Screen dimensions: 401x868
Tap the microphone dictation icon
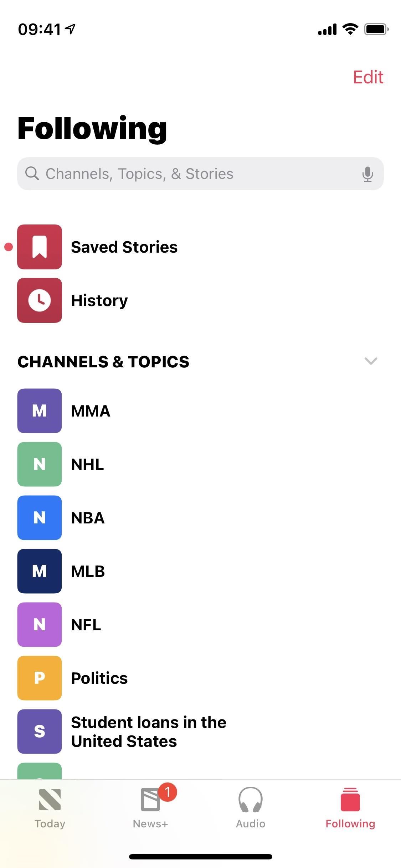pyautogui.click(x=367, y=174)
